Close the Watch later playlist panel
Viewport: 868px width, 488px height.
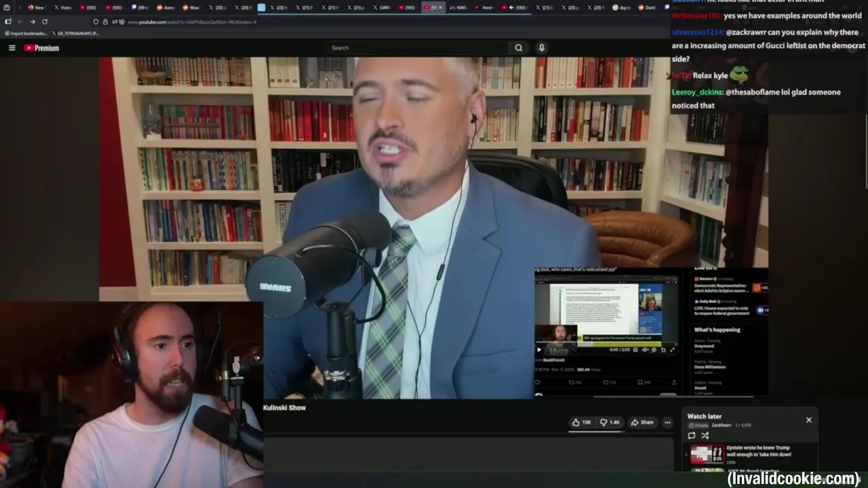[808, 420]
